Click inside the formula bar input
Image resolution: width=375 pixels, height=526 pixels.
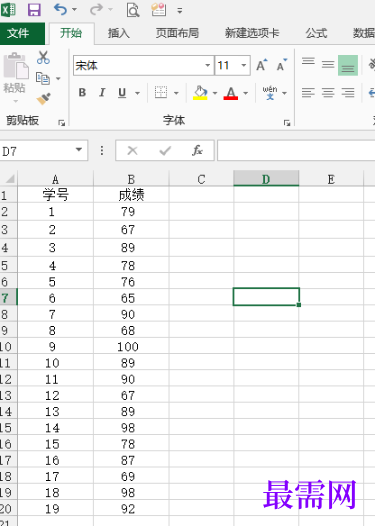pos(296,151)
